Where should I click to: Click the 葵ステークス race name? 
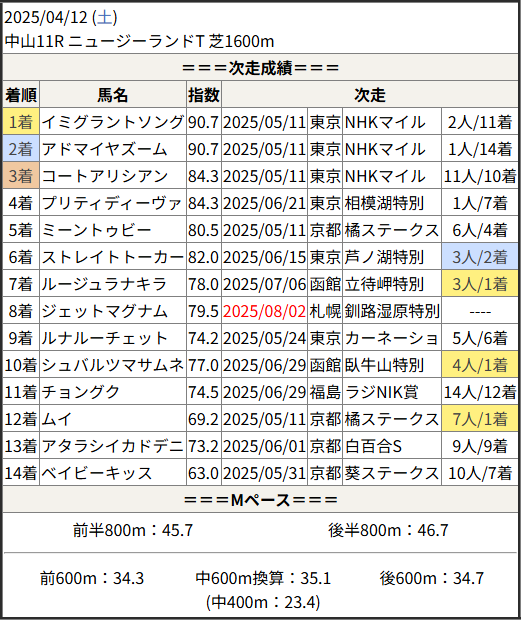[392, 473]
